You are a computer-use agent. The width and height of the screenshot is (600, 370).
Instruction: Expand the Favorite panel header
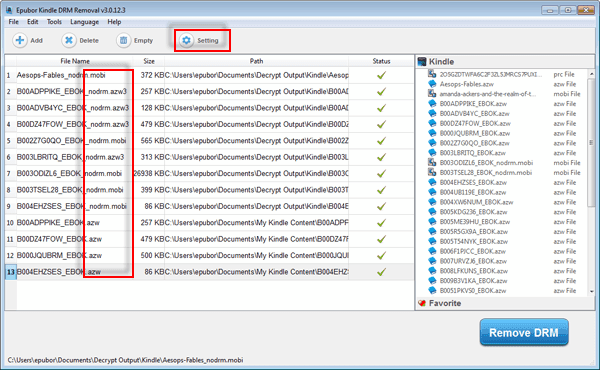coord(505,303)
